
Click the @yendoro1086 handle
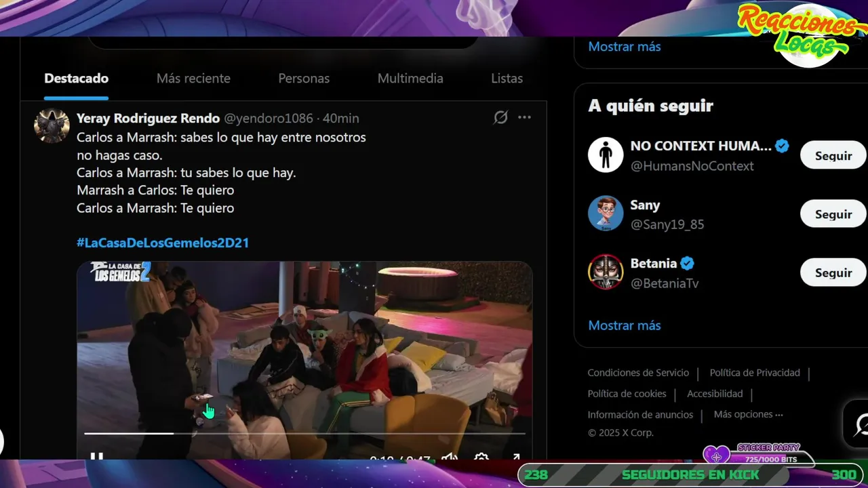(269, 118)
